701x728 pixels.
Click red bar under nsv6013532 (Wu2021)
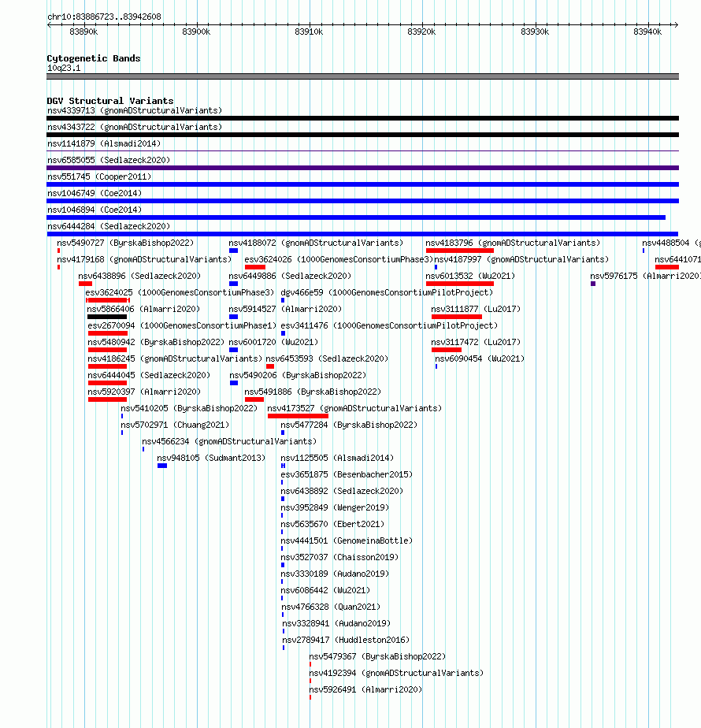(460, 284)
